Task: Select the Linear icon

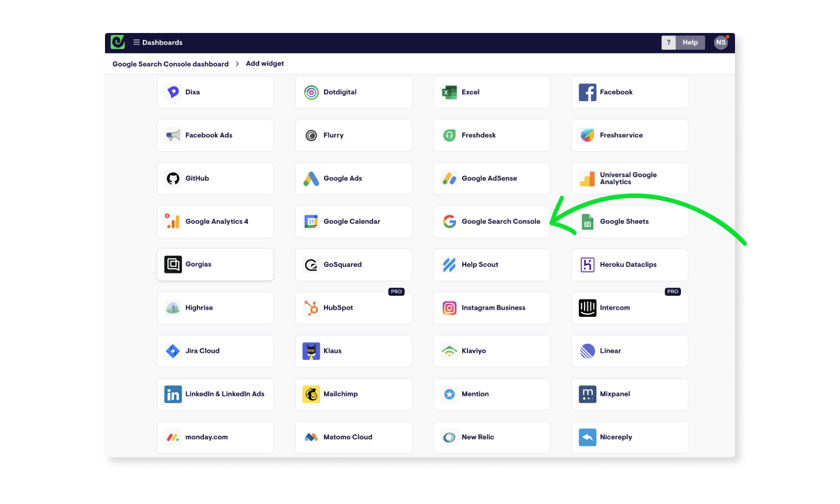Action: click(587, 351)
